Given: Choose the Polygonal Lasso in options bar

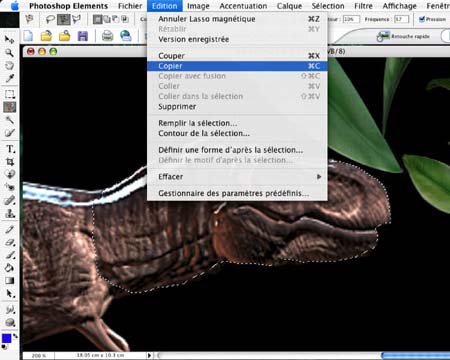Looking at the screenshot, I should click(76, 19).
